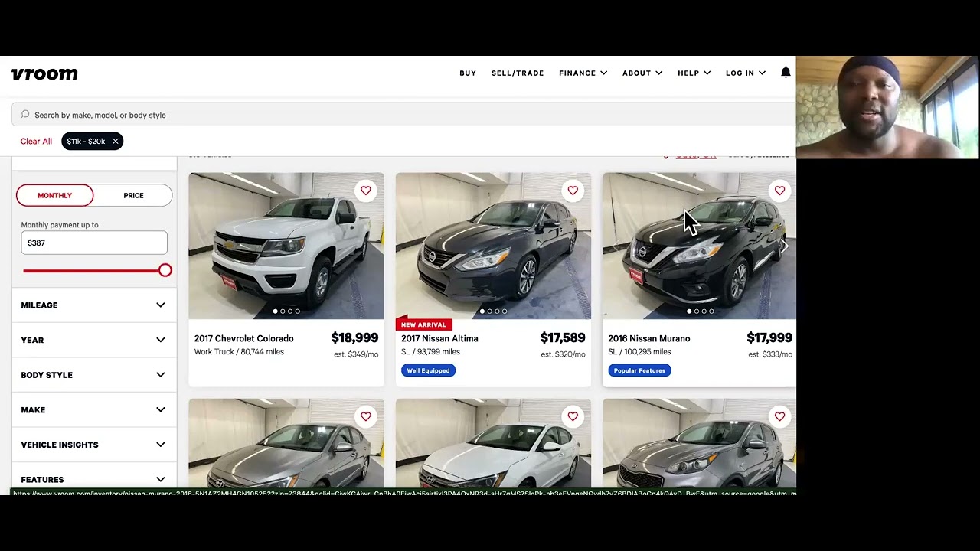
Task: Remove the $11k - $20k filter chip
Action: tap(116, 141)
